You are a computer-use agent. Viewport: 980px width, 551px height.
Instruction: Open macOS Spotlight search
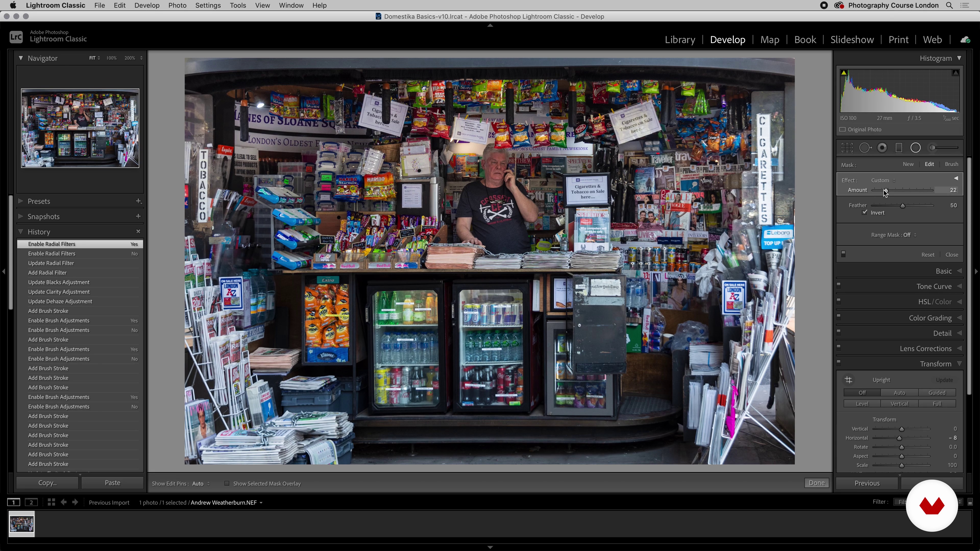coord(949,5)
